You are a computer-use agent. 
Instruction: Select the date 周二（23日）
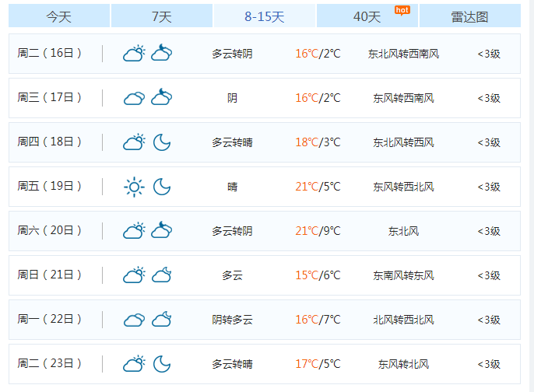pyautogui.click(x=50, y=364)
